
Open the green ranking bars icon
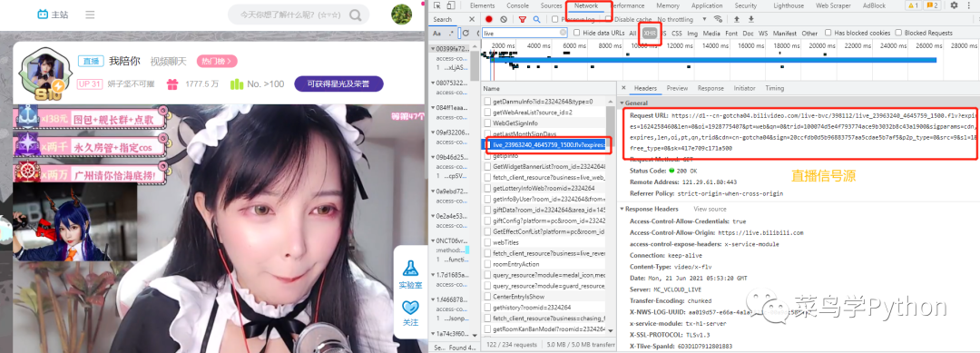point(236,83)
